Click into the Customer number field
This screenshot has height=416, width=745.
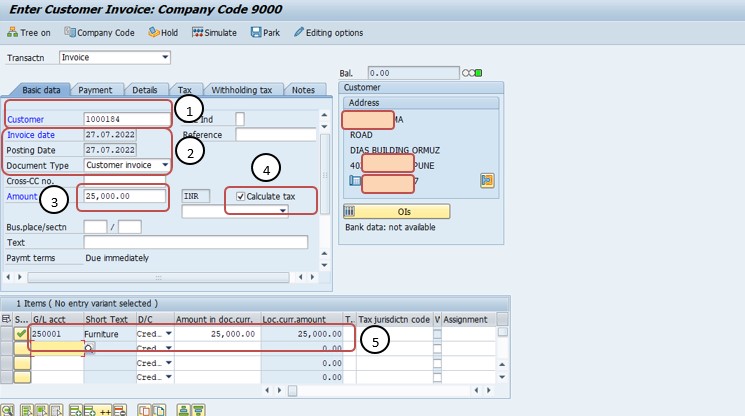point(126,119)
